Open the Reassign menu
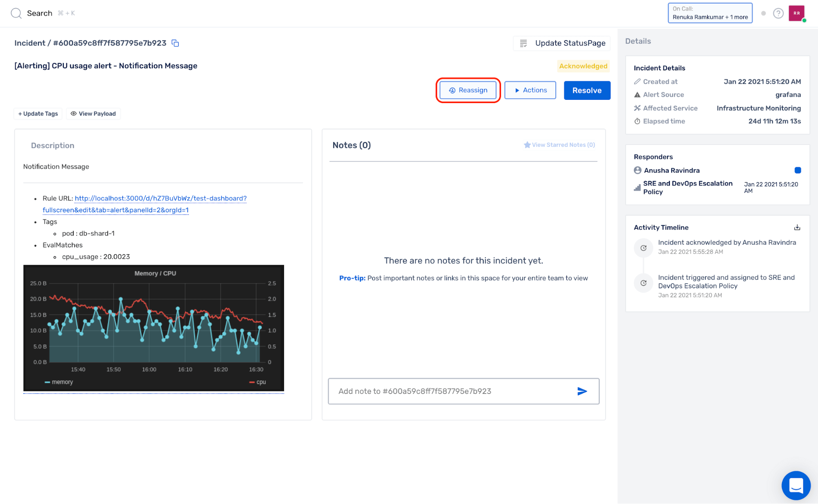 468,90
